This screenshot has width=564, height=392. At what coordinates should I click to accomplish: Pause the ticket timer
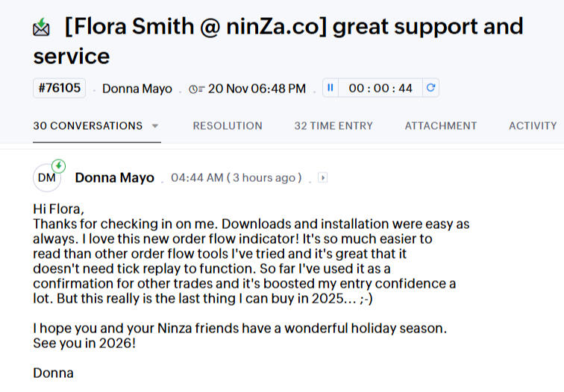[330, 88]
